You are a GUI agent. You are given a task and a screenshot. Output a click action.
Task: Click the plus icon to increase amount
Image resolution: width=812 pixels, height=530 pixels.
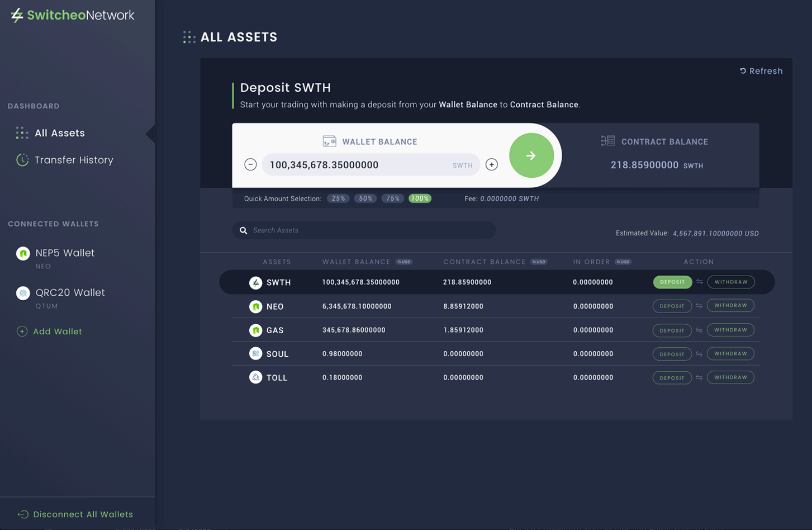(492, 164)
